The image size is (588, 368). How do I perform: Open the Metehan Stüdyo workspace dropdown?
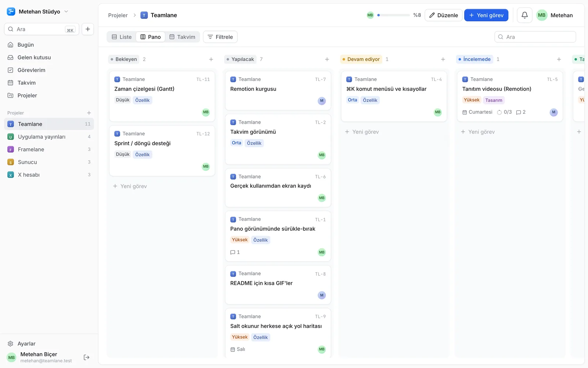[37, 11]
